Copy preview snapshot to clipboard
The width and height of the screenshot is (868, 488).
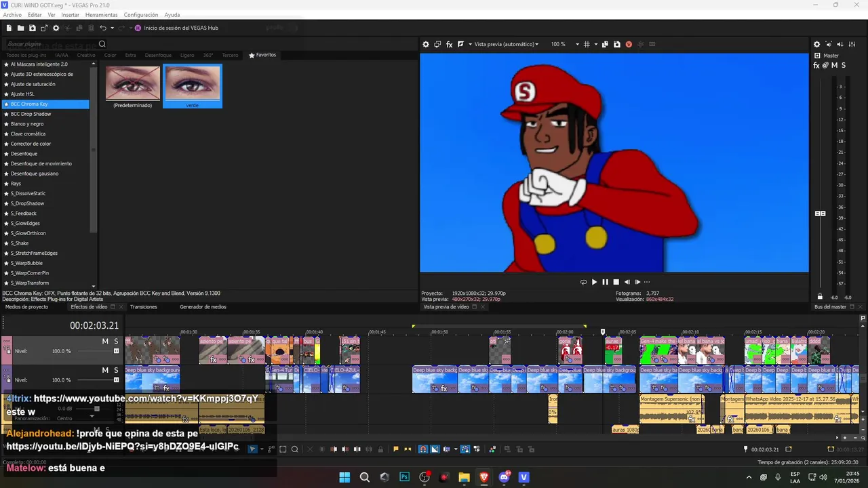click(x=605, y=44)
